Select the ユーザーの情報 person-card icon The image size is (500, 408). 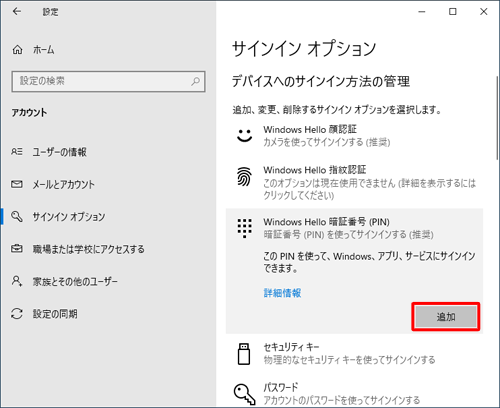[17, 152]
